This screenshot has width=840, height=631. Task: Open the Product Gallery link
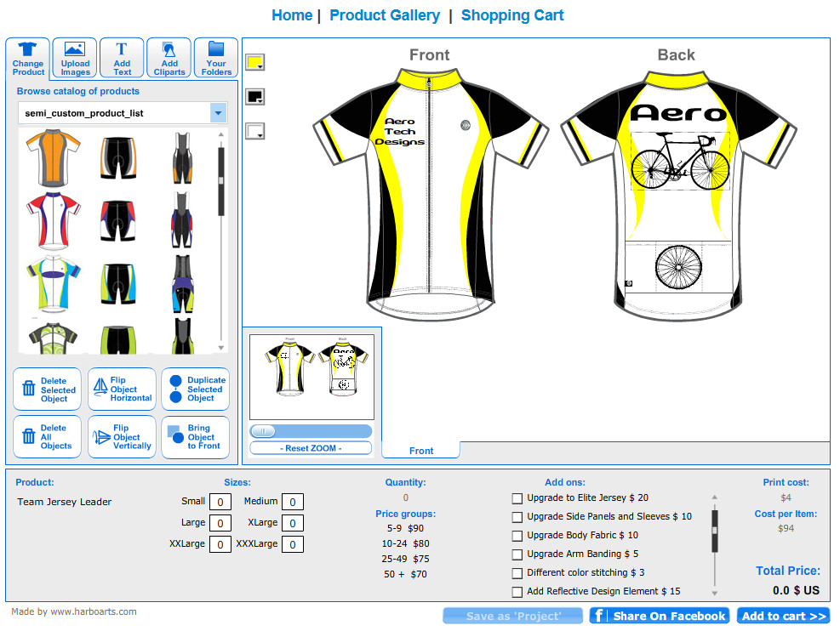pos(385,15)
